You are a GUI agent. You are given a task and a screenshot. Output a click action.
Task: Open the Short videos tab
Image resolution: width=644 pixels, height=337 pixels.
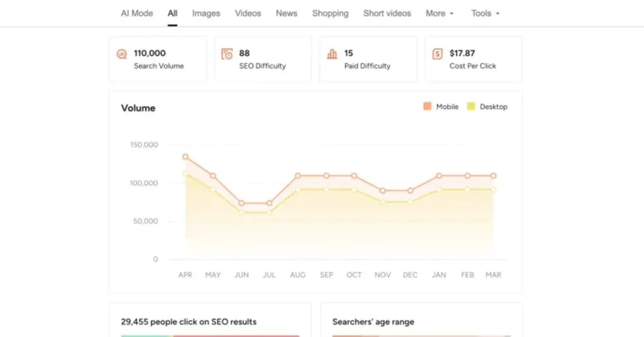tap(387, 13)
